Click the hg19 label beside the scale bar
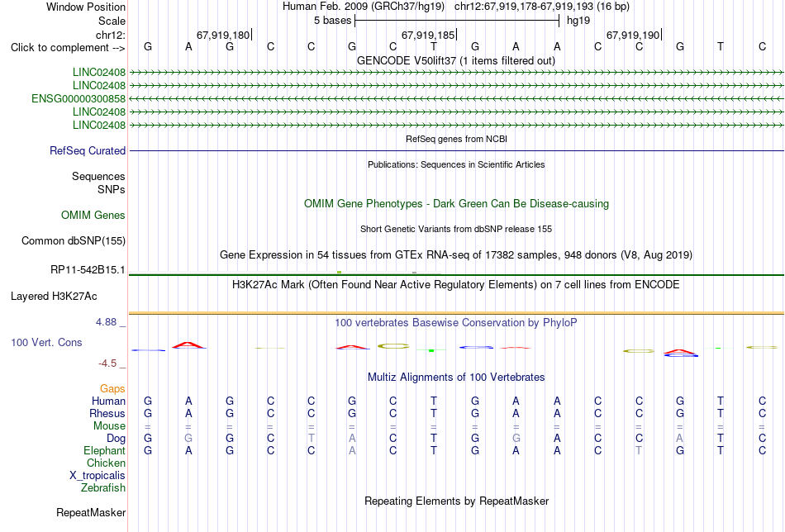Viewport: 785px width, 532px height. 578,21
